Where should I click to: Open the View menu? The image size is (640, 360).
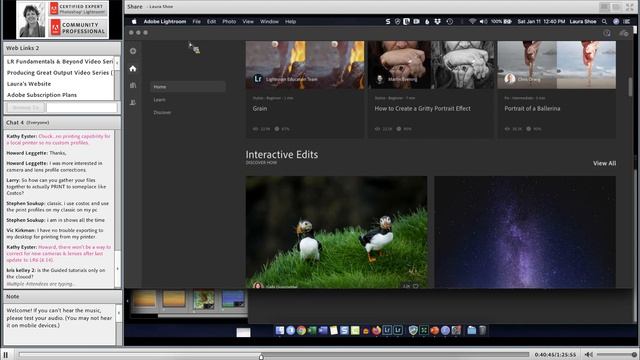pos(248,21)
